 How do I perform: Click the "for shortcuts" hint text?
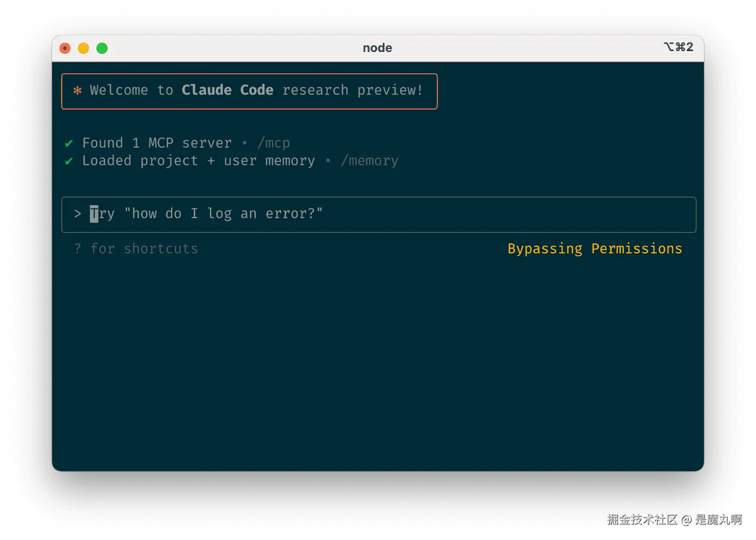pyautogui.click(x=144, y=249)
